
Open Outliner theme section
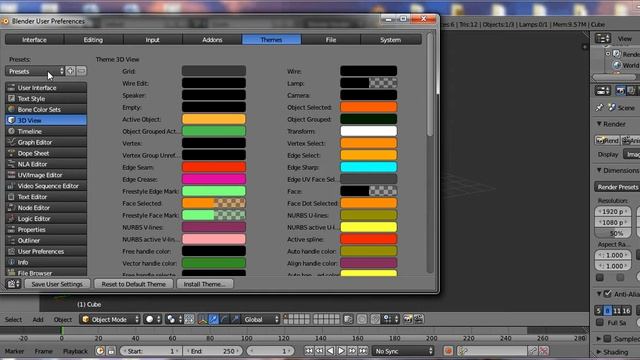click(46, 240)
